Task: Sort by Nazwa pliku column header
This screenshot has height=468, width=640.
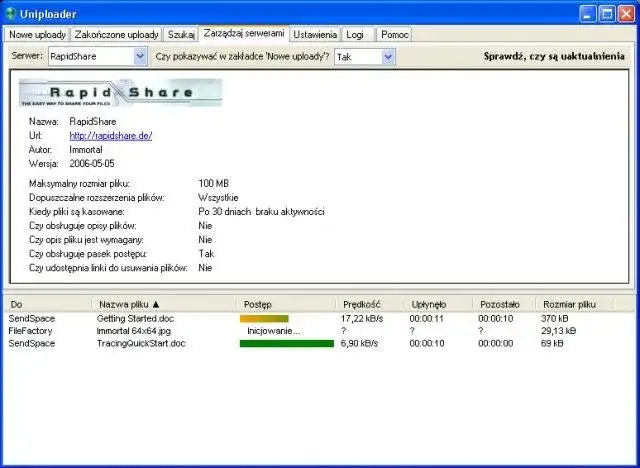Action: pyautogui.click(x=164, y=304)
